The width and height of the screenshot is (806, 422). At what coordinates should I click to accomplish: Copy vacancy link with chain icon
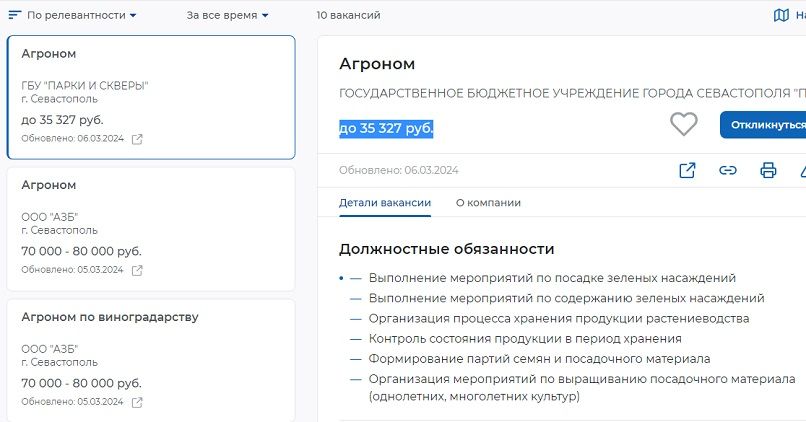pos(728,170)
